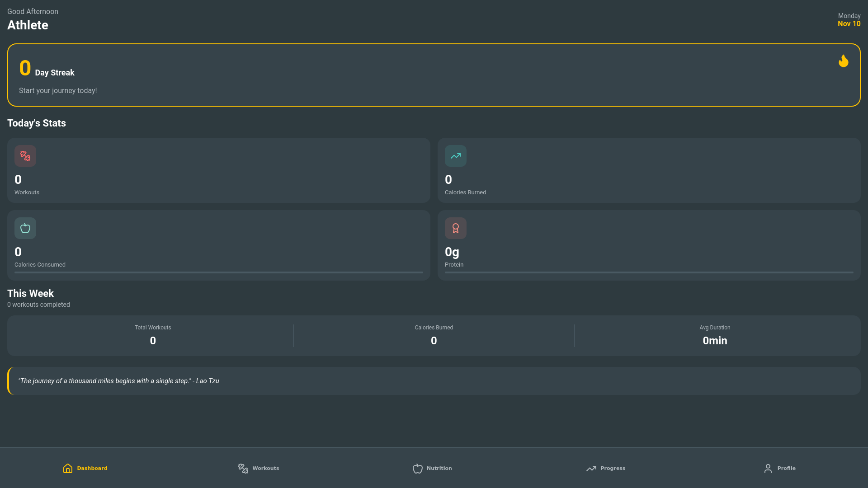Click the large '0' streak number

click(x=25, y=68)
